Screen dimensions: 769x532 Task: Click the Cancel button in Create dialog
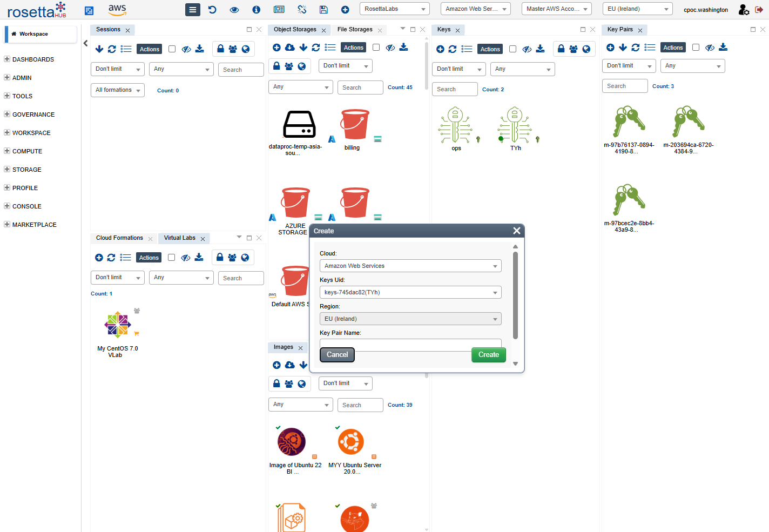tap(337, 355)
